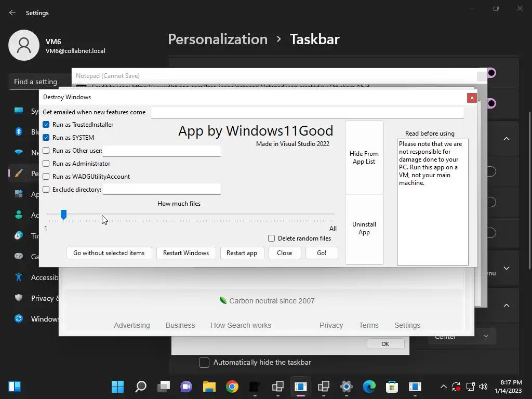Image resolution: width=532 pixels, height=399 pixels.
Task: Click Restart Windows button
Action: 186,253
